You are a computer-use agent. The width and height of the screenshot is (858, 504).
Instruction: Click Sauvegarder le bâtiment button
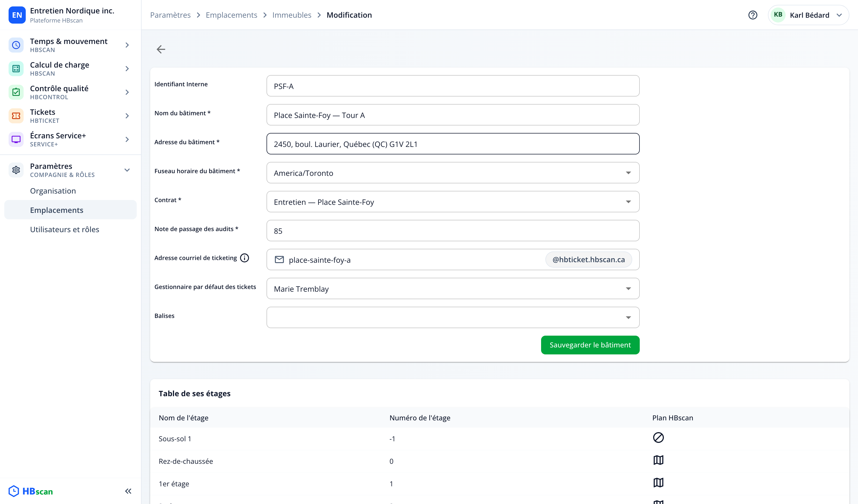pyautogui.click(x=590, y=345)
